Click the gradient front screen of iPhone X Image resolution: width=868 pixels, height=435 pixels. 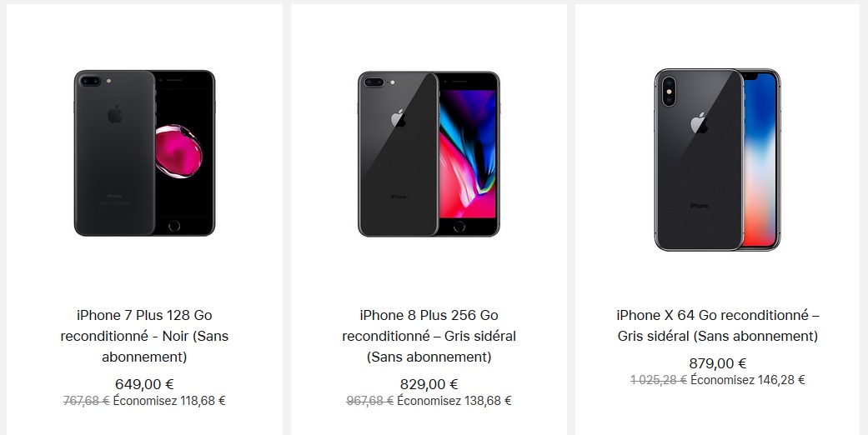coord(760,158)
